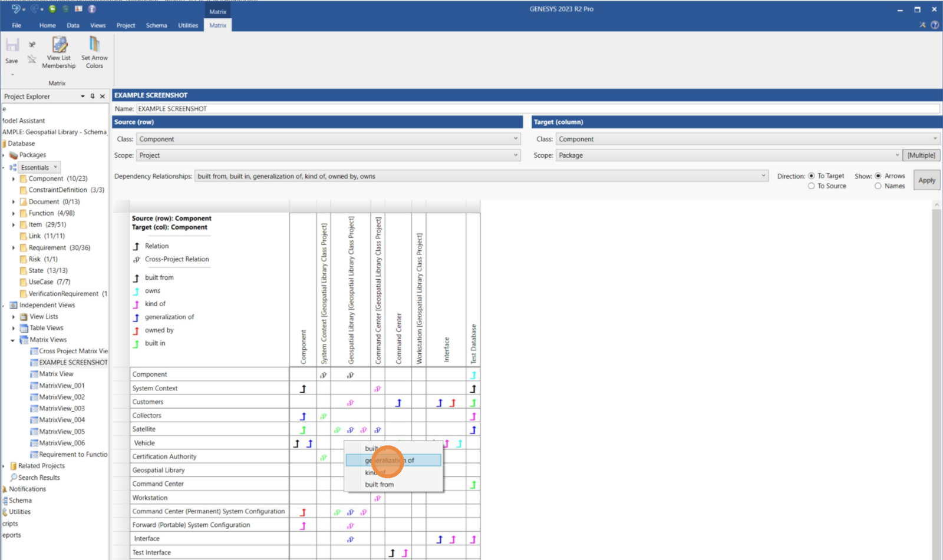Click the [Multiple] scope button

pyautogui.click(x=921, y=155)
